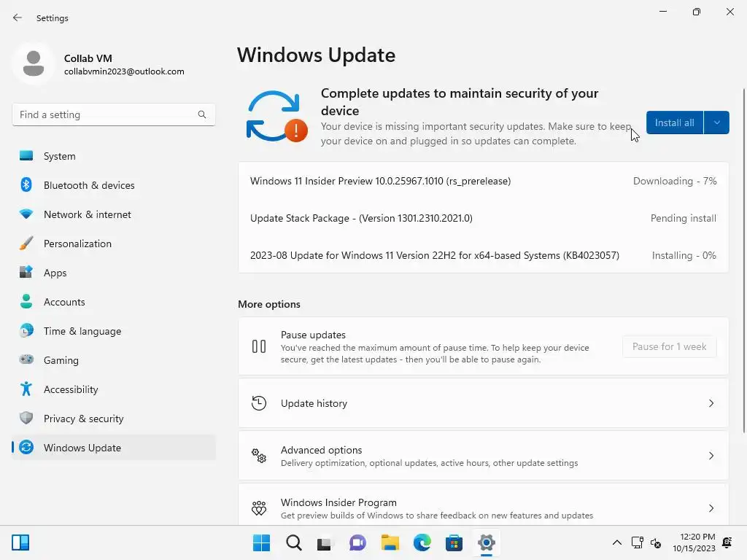This screenshot has height=560, width=747.
Task: Expand the Install all dropdown arrow
Action: pos(716,122)
